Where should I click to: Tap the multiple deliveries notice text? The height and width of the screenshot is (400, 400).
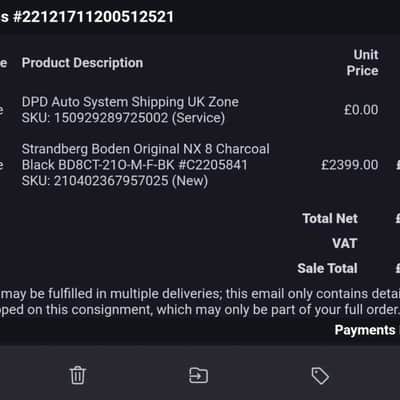pos(200,294)
